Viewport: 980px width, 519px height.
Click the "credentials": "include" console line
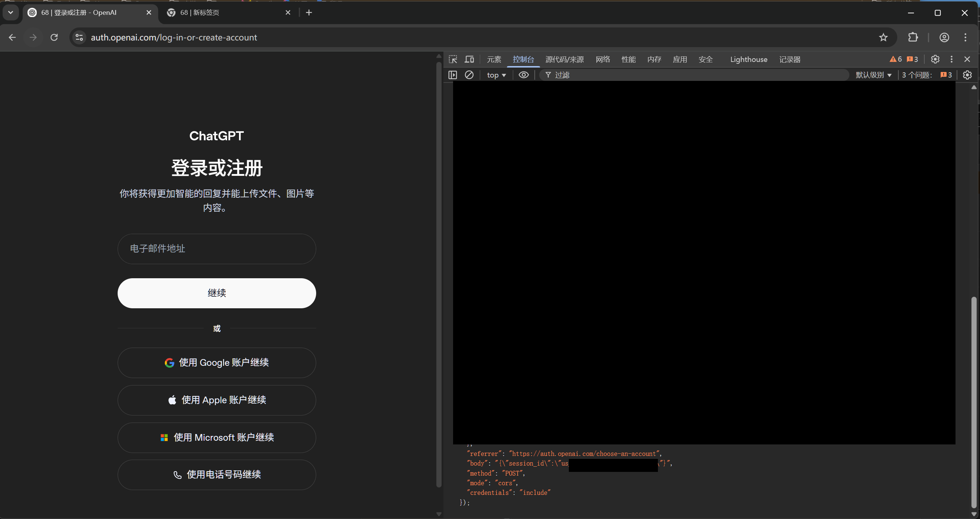point(508,493)
